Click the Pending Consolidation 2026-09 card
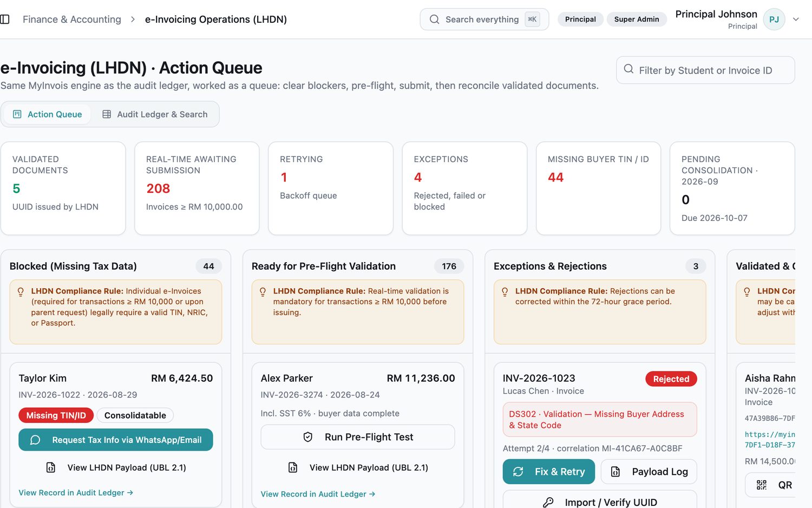The width and height of the screenshot is (812, 508). point(732,188)
